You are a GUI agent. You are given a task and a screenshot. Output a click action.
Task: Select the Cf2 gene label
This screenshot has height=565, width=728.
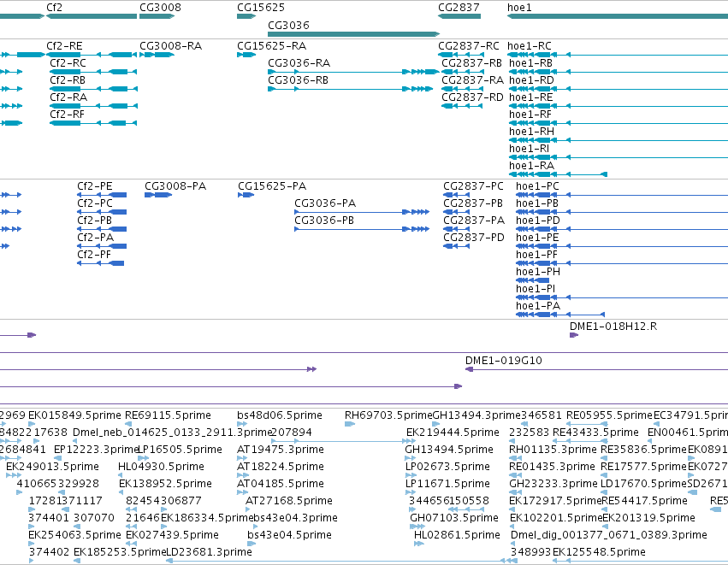pyautogui.click(x=54, y=8)
